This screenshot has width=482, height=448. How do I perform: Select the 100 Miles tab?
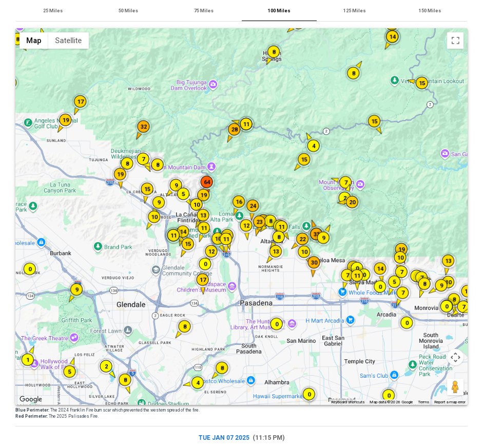click(279, 11)
